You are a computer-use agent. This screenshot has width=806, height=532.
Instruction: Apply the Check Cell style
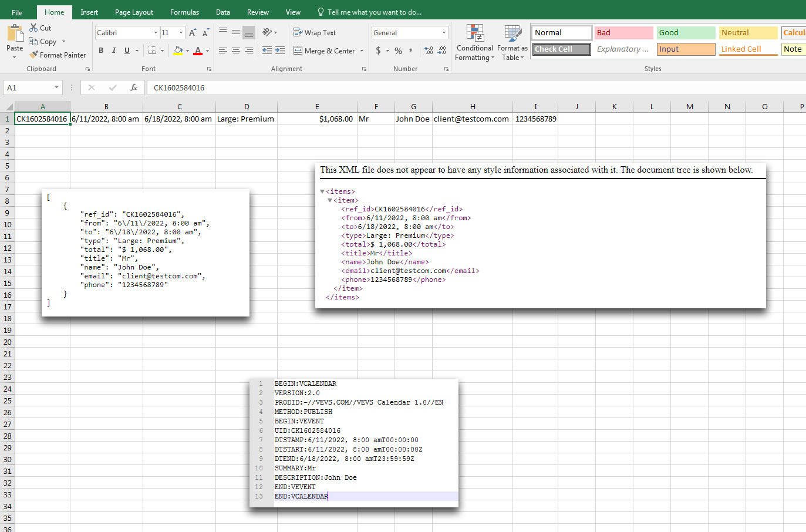click(x=561, y=49)
